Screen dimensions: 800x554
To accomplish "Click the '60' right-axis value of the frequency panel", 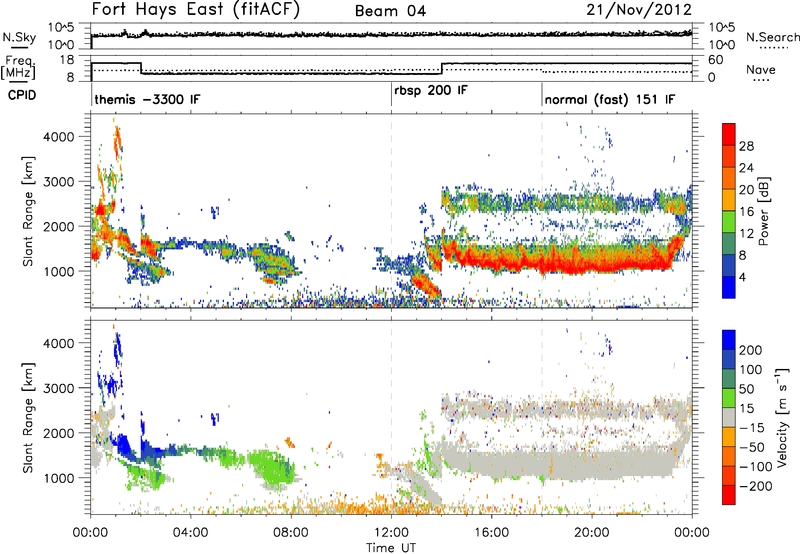I will pos(716,60).
